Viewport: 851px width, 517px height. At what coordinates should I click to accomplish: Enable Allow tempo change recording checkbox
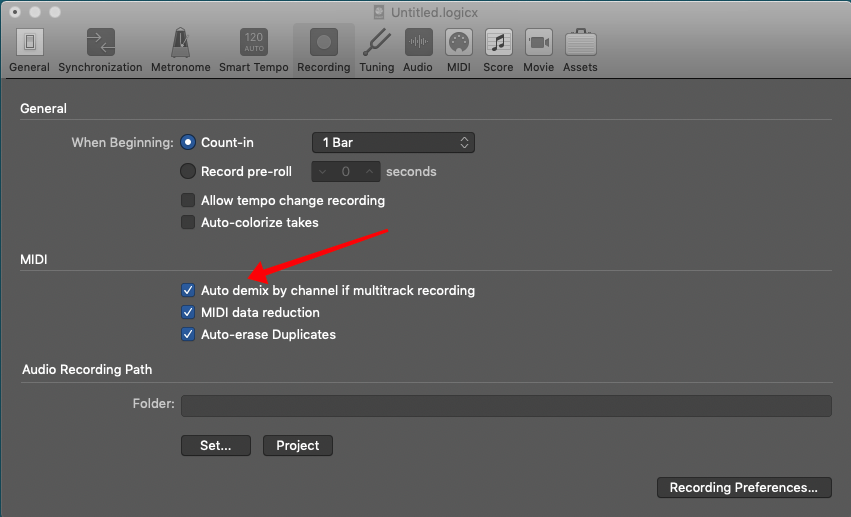coord(188,200)
